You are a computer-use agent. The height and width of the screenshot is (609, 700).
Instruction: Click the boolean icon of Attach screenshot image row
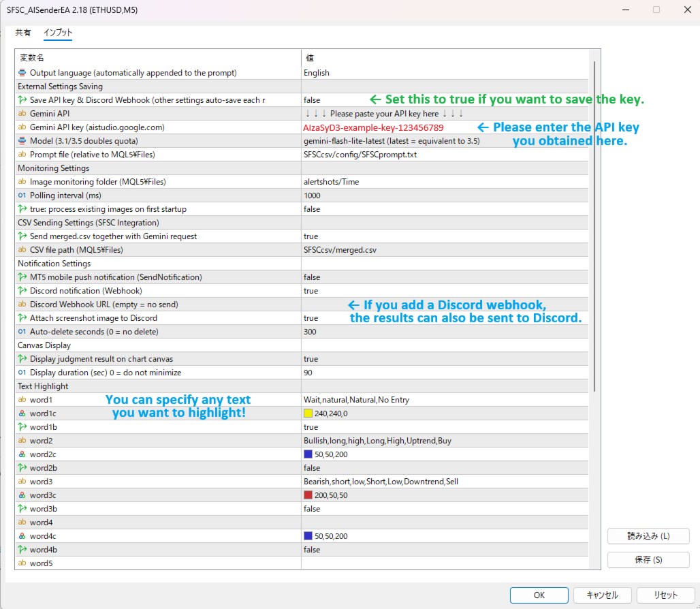click(22, 318)
